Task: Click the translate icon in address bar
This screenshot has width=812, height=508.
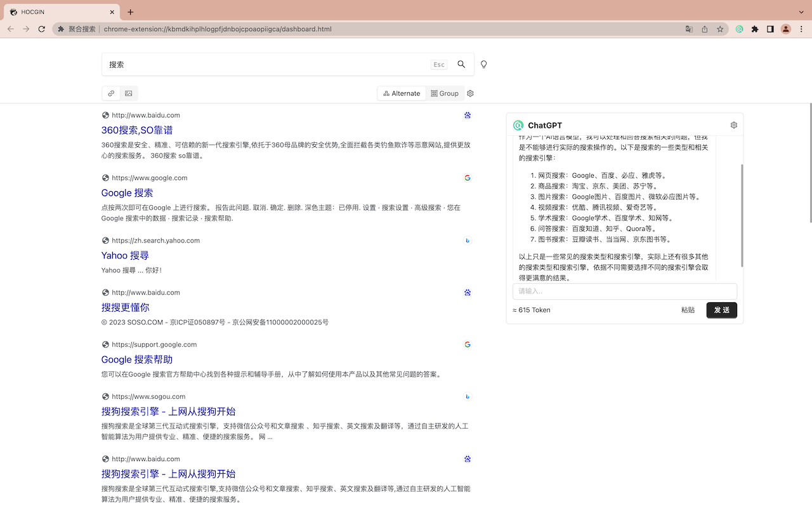Action: click(x=689, y=29)
